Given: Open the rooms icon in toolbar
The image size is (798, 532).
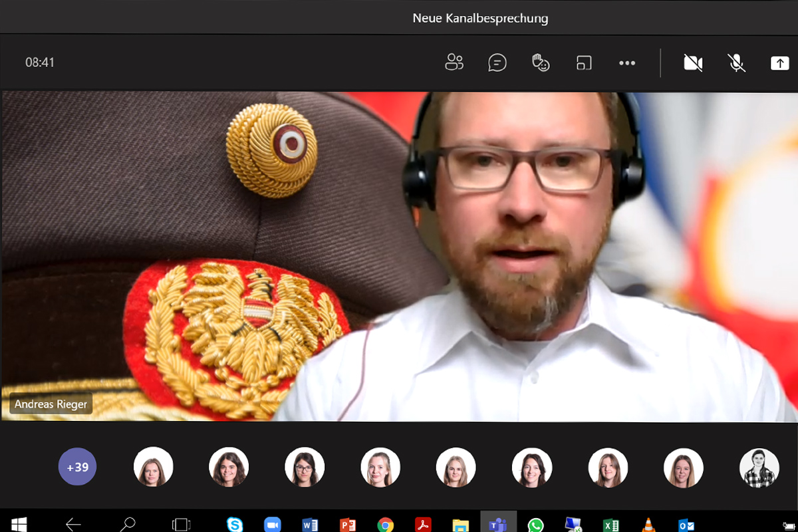Looking at the screenshot, I should pos(584,63).
